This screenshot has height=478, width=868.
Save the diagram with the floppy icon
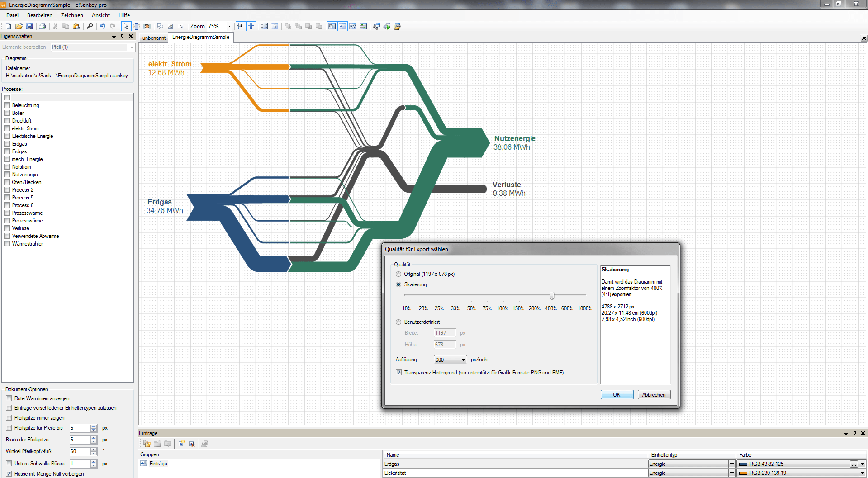(29, 27)
